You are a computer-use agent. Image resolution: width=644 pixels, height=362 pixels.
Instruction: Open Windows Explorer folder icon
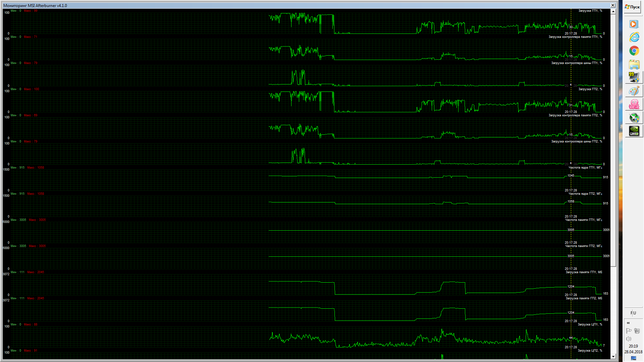coord(634,64)
